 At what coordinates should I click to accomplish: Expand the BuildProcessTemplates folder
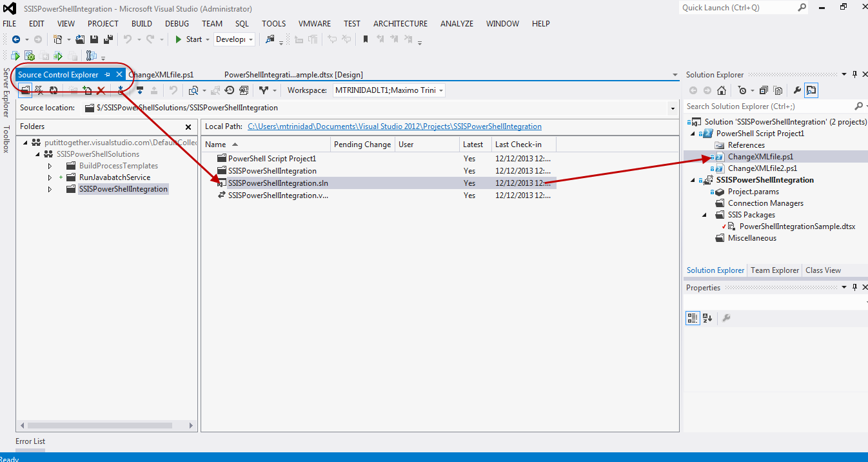pos(50,166)
